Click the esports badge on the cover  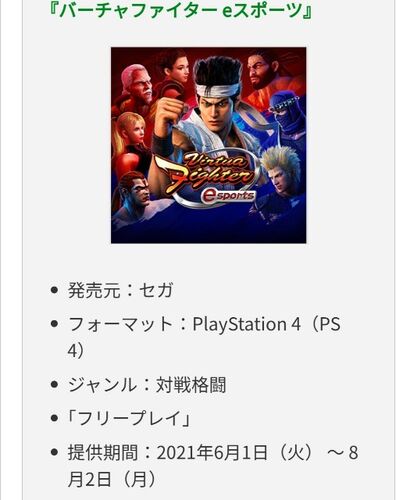[228, 196]
